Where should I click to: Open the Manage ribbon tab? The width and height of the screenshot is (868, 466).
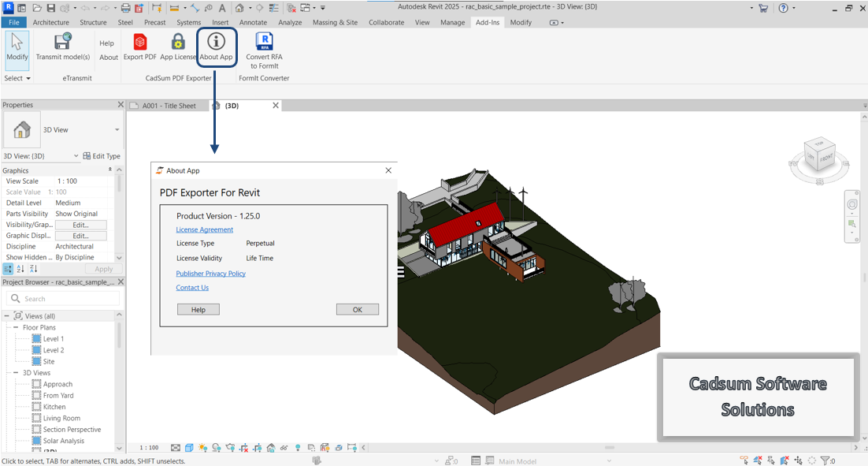coord(452,23)
